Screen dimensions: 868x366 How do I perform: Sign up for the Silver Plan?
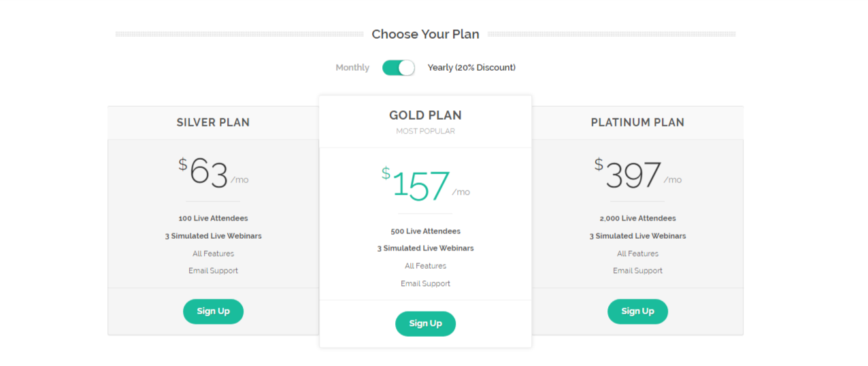pyautogui.click(x=213, y=312)
